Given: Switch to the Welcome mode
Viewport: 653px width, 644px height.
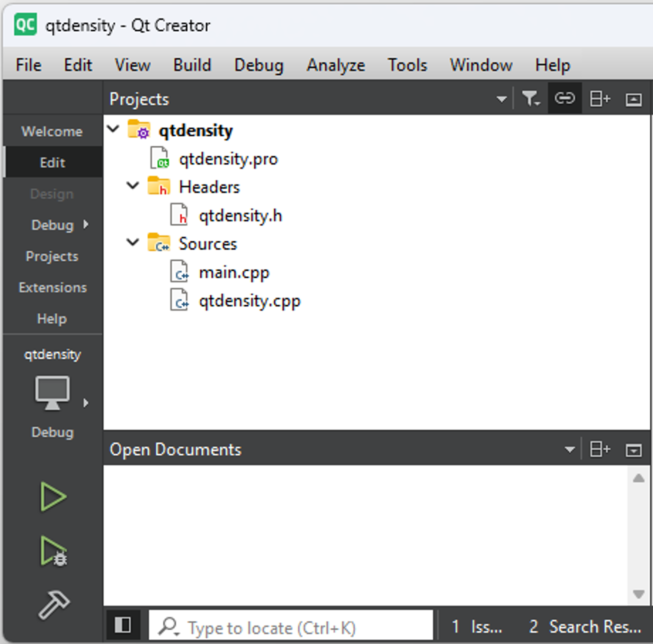Looking at the screenshot, I should tap(51, 131).
